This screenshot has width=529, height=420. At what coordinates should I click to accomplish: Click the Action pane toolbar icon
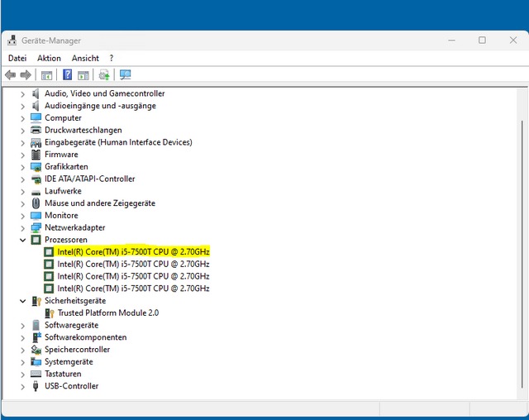[x=83, y=75]
